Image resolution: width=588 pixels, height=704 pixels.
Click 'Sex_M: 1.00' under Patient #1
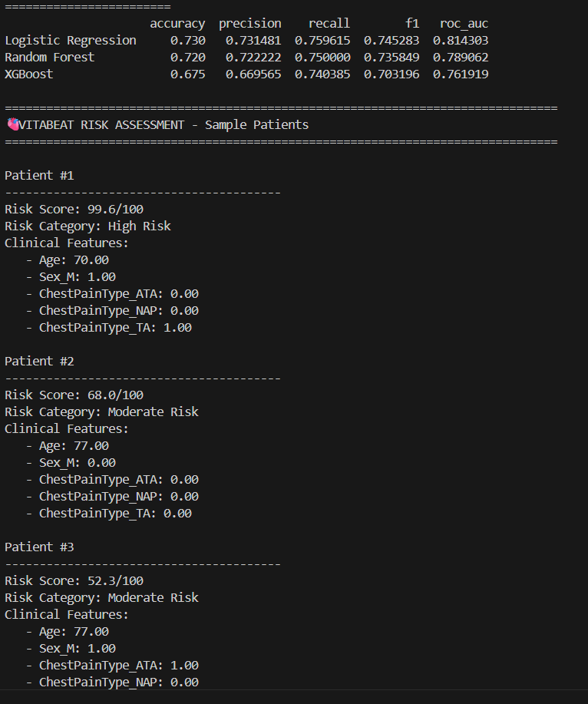71,277
